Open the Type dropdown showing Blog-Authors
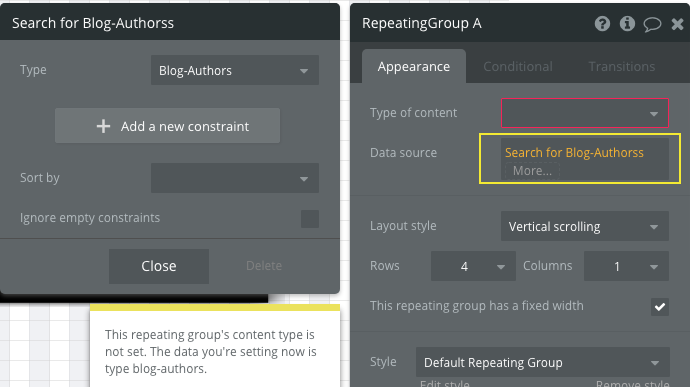 pos(235,70)
